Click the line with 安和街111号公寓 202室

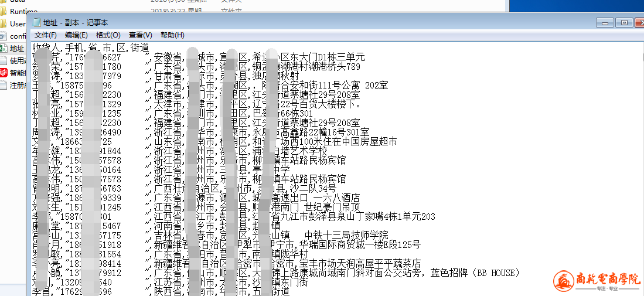210,86
